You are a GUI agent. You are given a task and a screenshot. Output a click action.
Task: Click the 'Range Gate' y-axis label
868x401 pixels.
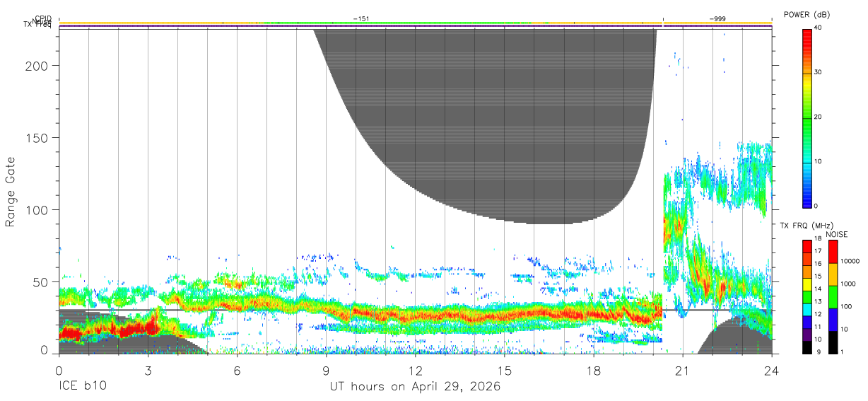[11, 192]
